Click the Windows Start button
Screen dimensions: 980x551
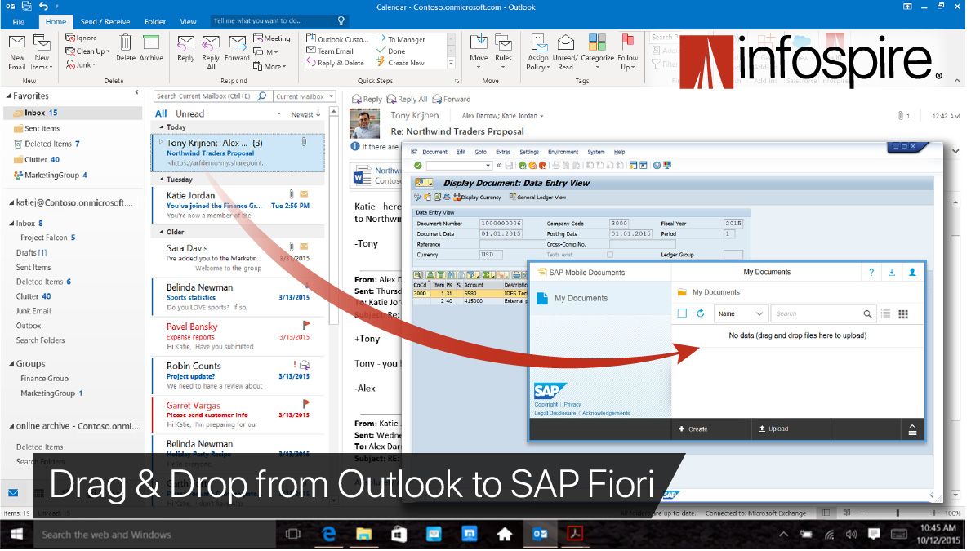click(16, 535)
